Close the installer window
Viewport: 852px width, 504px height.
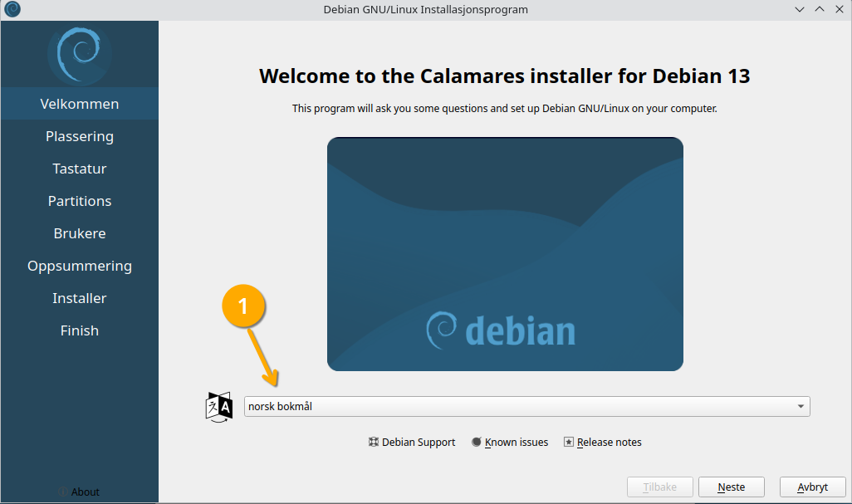click(840, 9)
